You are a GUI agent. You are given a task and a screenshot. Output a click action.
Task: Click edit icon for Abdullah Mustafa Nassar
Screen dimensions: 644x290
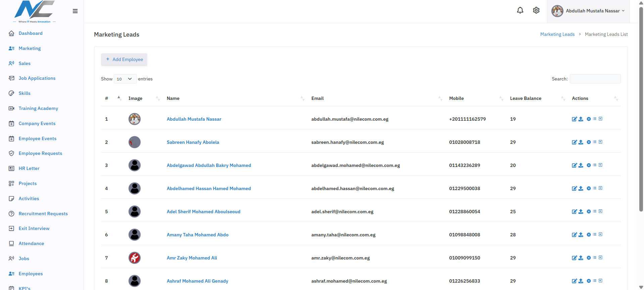tap(575, 119)
